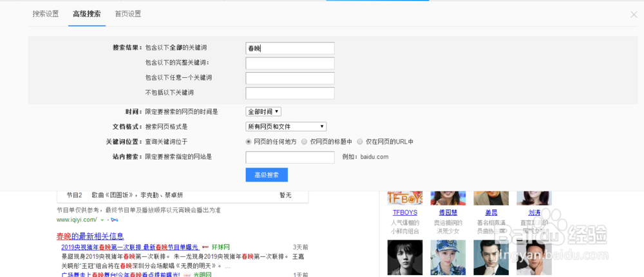Open 春晚的最新相关信息 heading link
The height and width of the screenshot is (277, 644).
90,236
